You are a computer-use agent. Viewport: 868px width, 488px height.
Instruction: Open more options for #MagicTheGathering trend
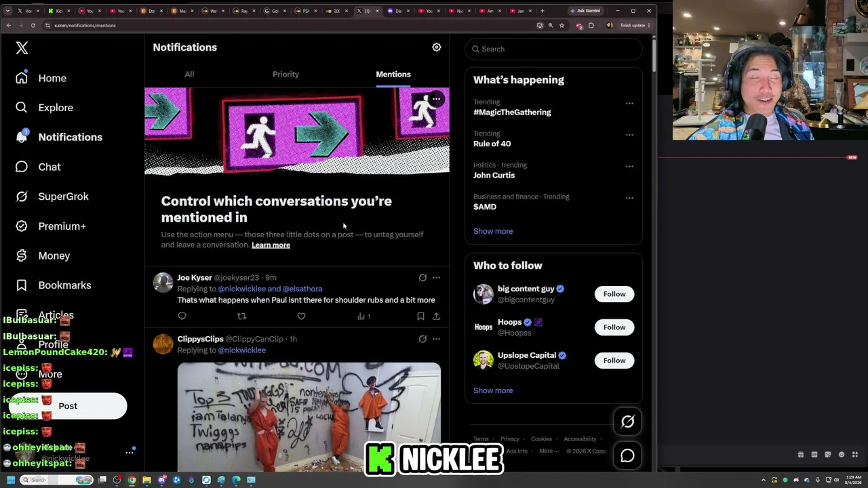point(629,103)
